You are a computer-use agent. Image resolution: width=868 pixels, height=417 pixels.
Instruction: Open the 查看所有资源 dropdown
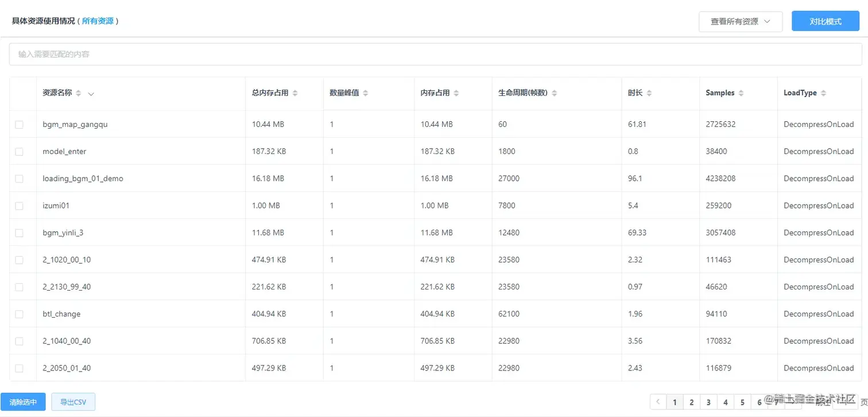[739, 21]
